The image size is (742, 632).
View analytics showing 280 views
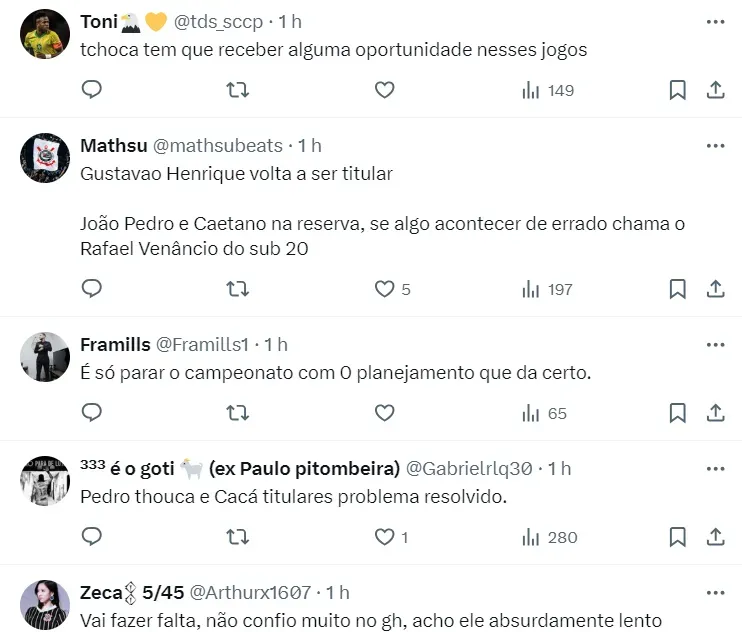coord(549,537)
